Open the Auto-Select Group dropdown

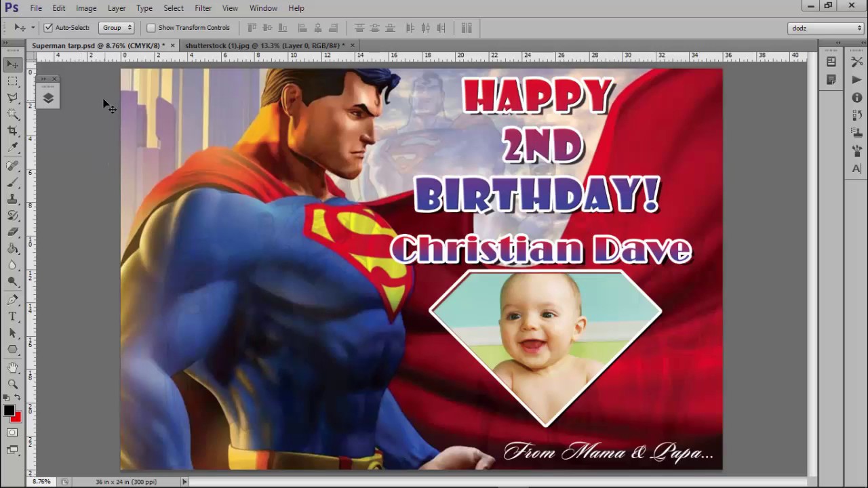[116, 28]
